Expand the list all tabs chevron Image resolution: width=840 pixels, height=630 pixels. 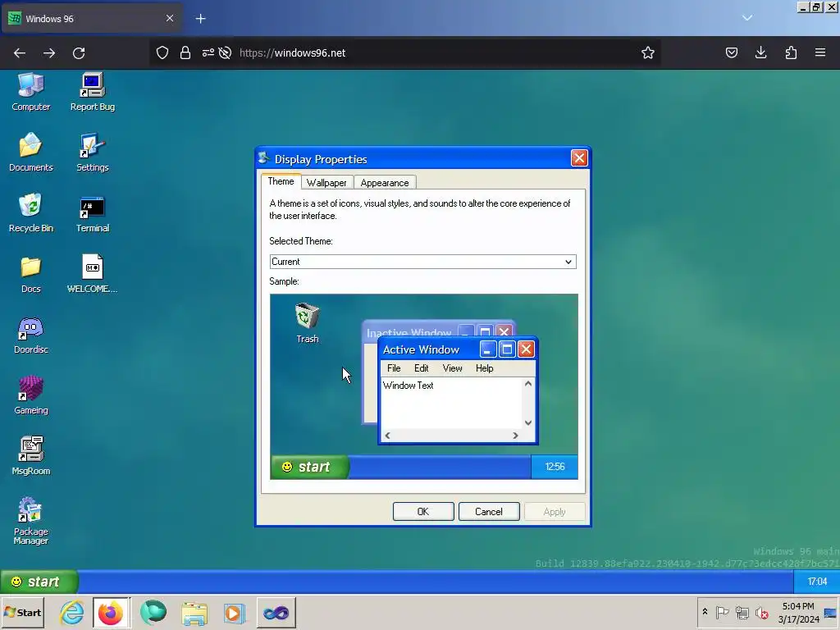tap(747, 18)
